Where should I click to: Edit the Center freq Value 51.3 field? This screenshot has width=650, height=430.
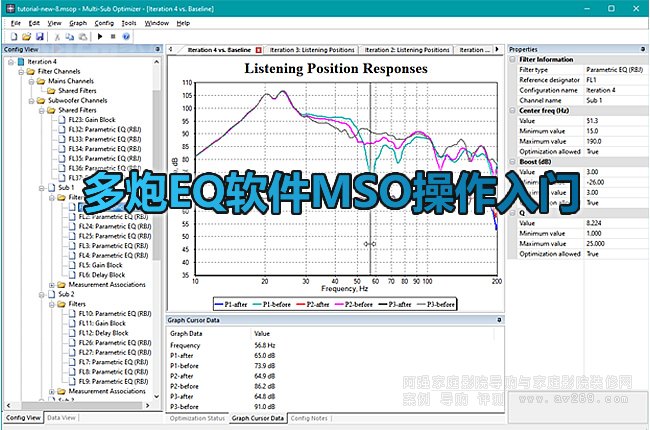615,121
